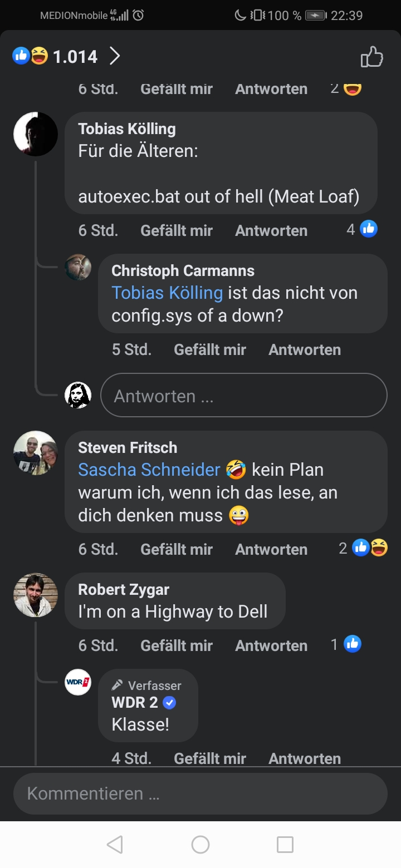The image size is (401, 868).
Task: Tap the Tobias Kölling mention link in reply
Action: (x=167, y=293)
